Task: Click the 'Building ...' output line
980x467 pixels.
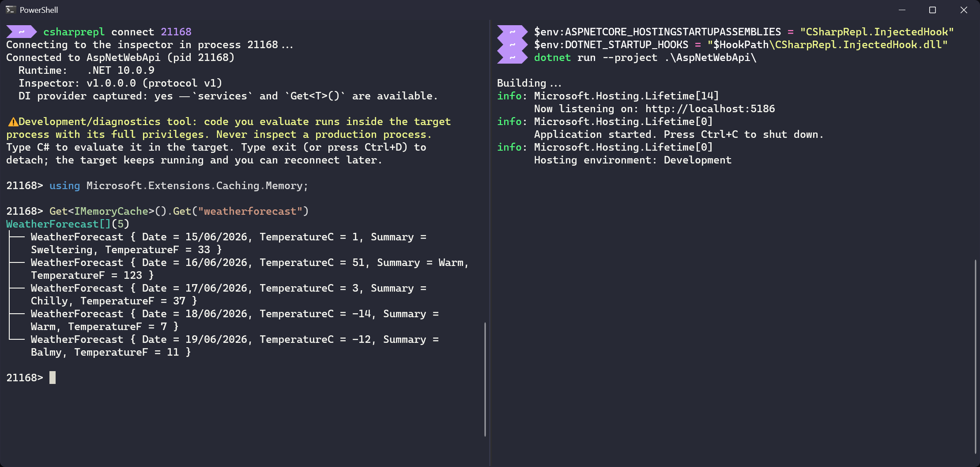Action: (529, 83)
